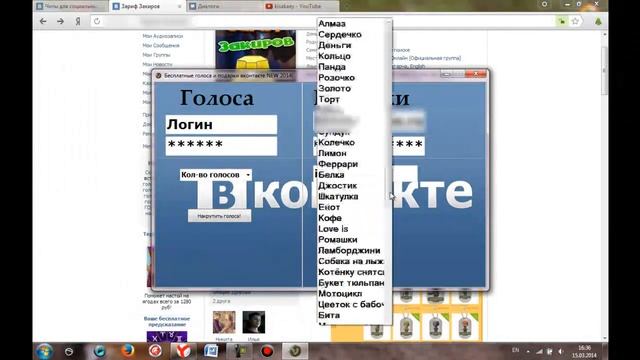This screenshot has width=640, height=360.
Task: Switch to Yandex Browser in taskbar
Action: pyautogui.click(x=183, y=351)
